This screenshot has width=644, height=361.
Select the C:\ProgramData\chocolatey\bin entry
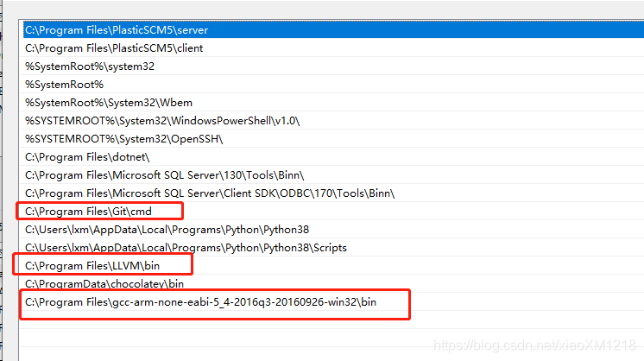pos(332,283)
